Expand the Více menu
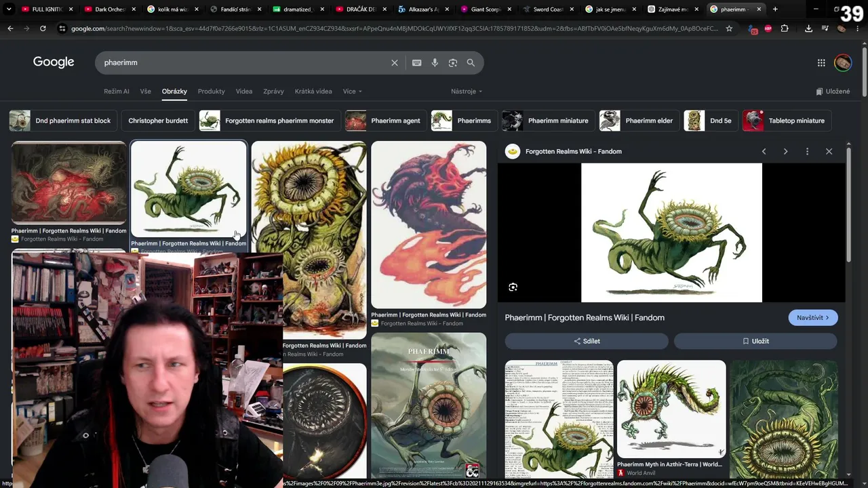 pyautogui.click(x=352, y=91)
